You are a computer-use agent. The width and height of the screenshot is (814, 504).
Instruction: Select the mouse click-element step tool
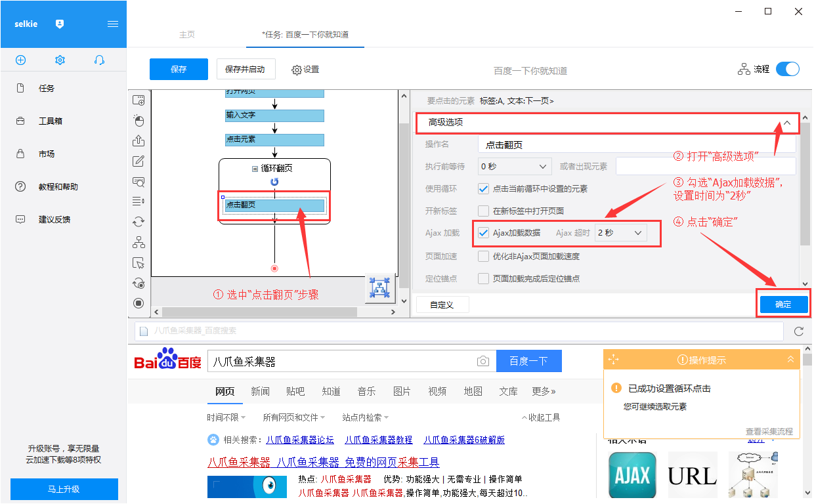pos(139,121)
